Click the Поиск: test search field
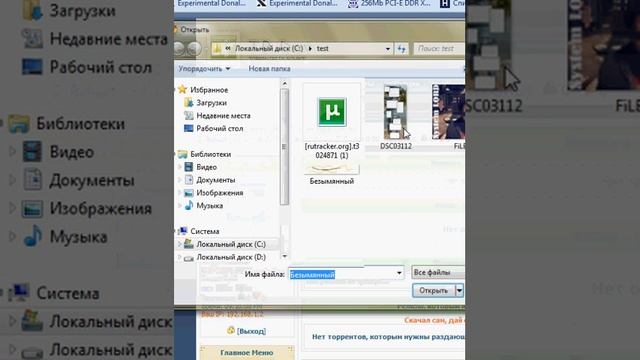The height and width of the screenshot is (360, 640). (439, 49)
